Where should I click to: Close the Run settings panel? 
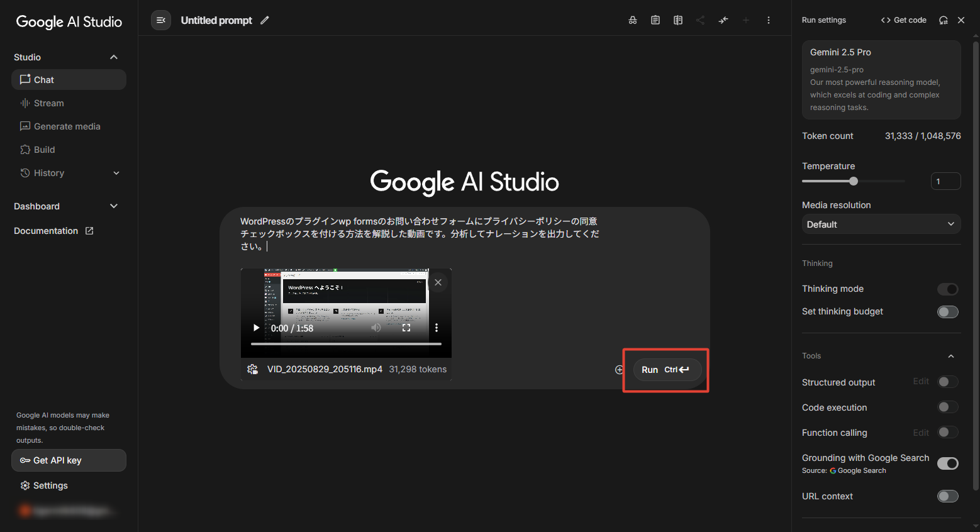coord(961,20)
